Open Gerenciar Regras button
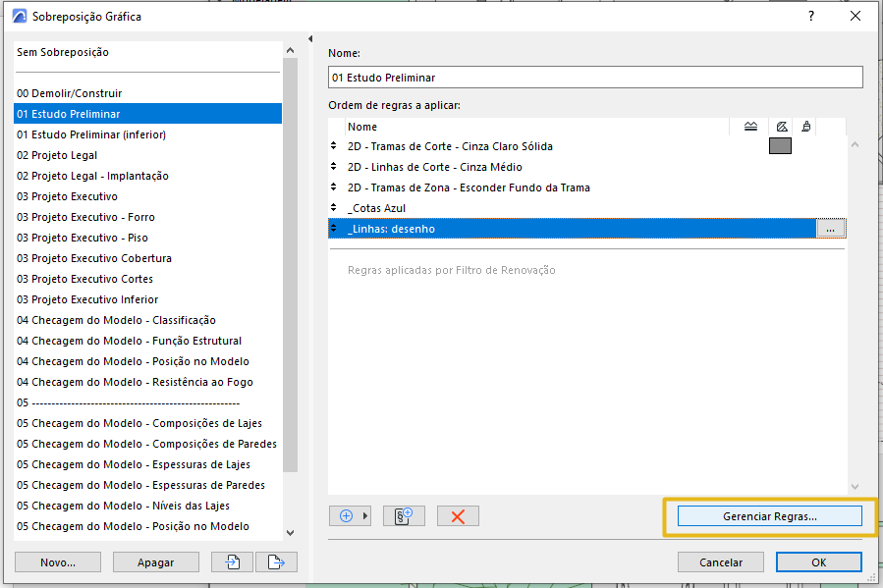The image size is (883, 588). point(770,516)
